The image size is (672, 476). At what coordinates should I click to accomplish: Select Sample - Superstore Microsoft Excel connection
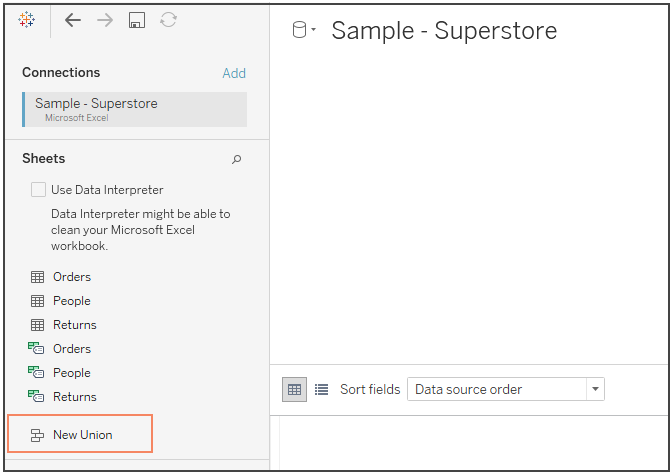135,109
